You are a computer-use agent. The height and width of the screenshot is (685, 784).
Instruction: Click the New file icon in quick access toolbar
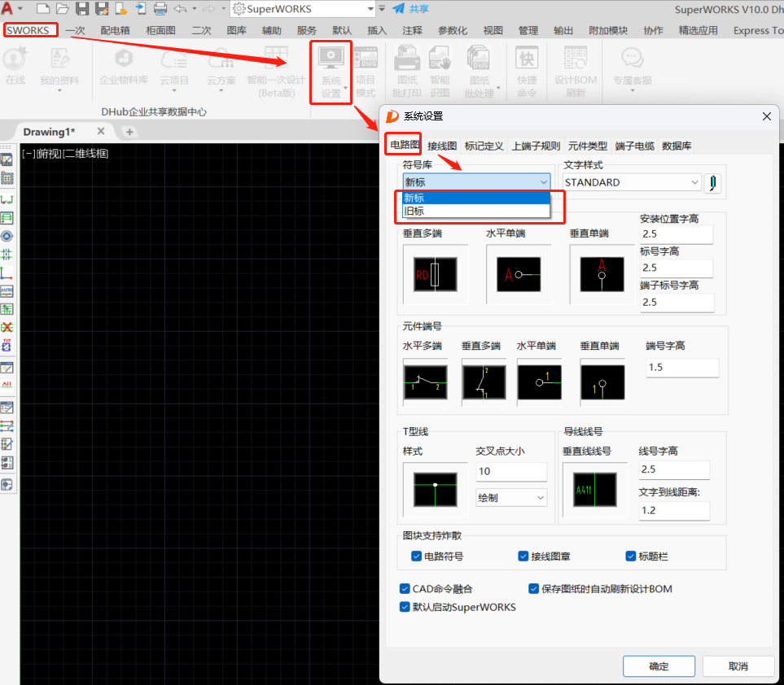pyautogui.click(x=43, y=8)
